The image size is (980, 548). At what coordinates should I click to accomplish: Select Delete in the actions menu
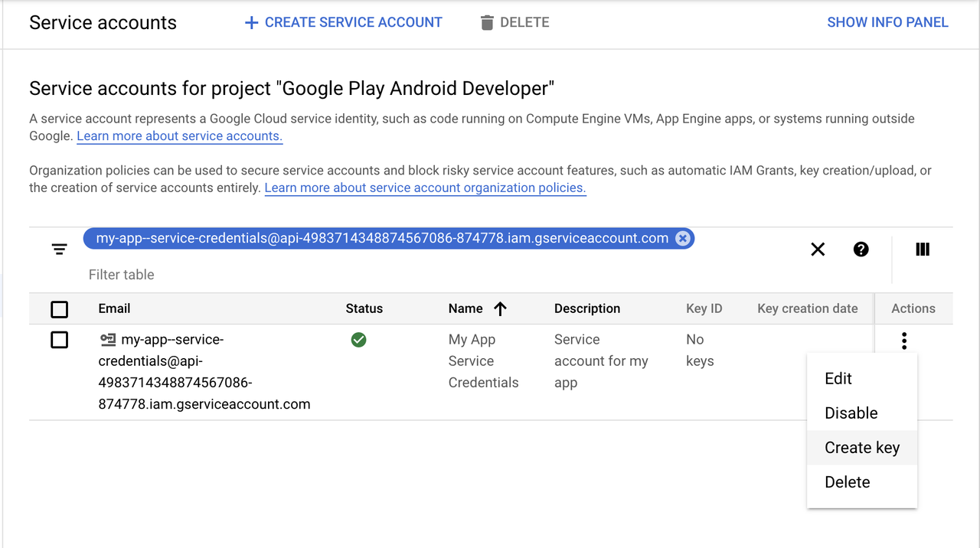(847, 482)
